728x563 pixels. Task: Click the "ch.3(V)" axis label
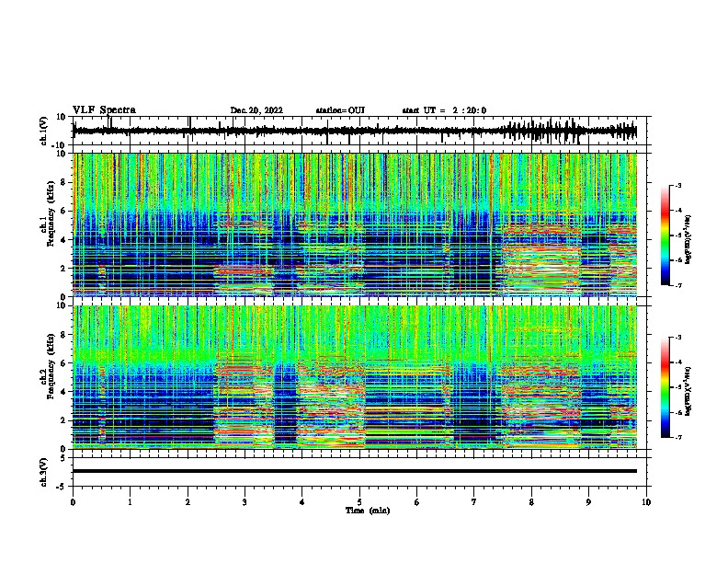point(44,473)
